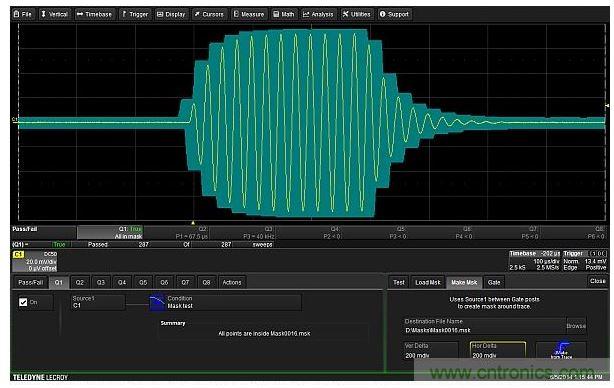
Task: Toggle the Q1 On checkbox
Action: point(23,302)
